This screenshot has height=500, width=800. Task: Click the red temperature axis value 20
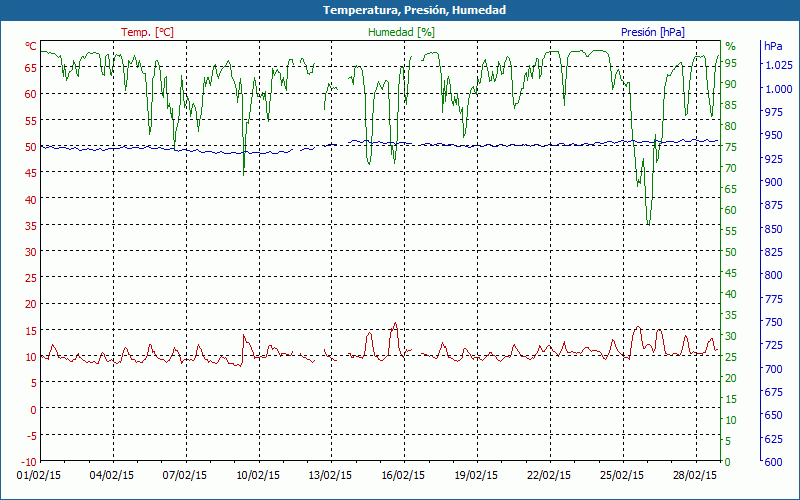tap(31, 304)
